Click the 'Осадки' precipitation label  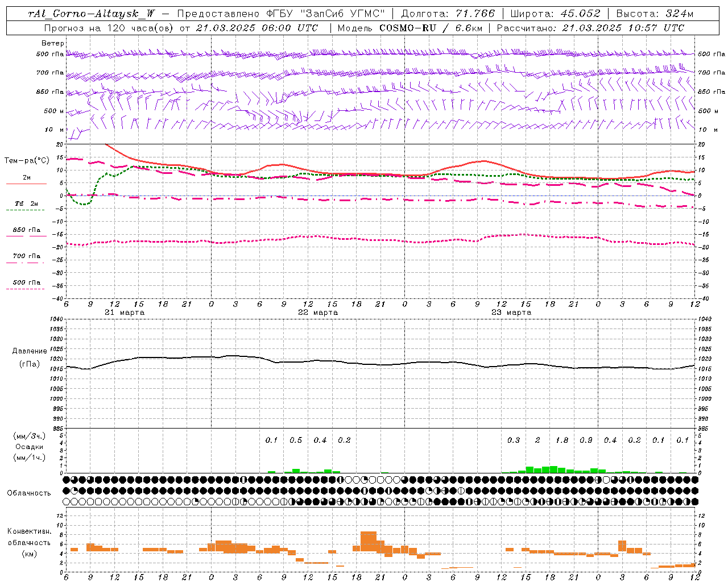click(30, 447)
